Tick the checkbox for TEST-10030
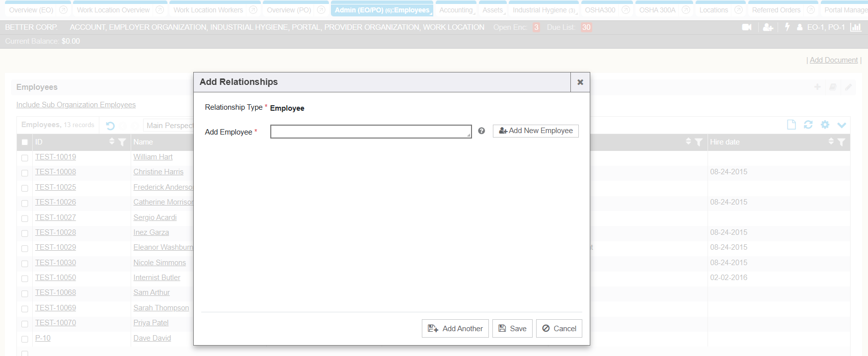 click(25, 264)
